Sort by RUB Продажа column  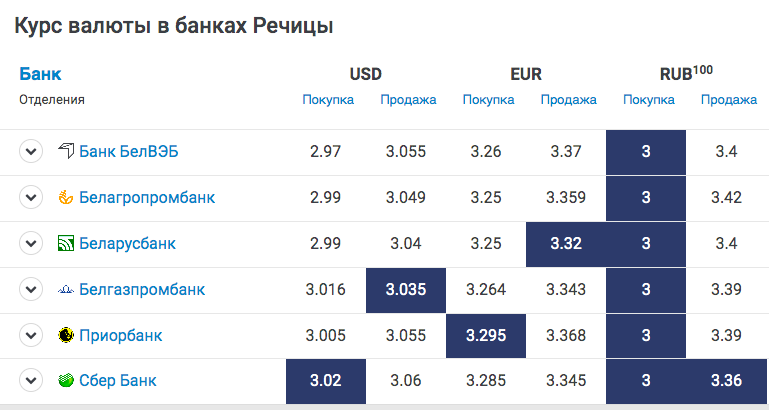pos(729,100)
